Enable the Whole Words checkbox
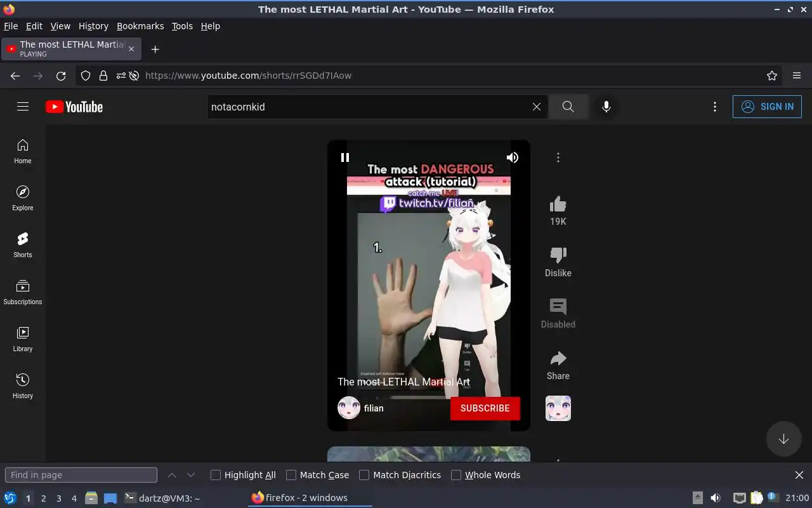This screenshot has height=508, width=812. coord(456,475)
